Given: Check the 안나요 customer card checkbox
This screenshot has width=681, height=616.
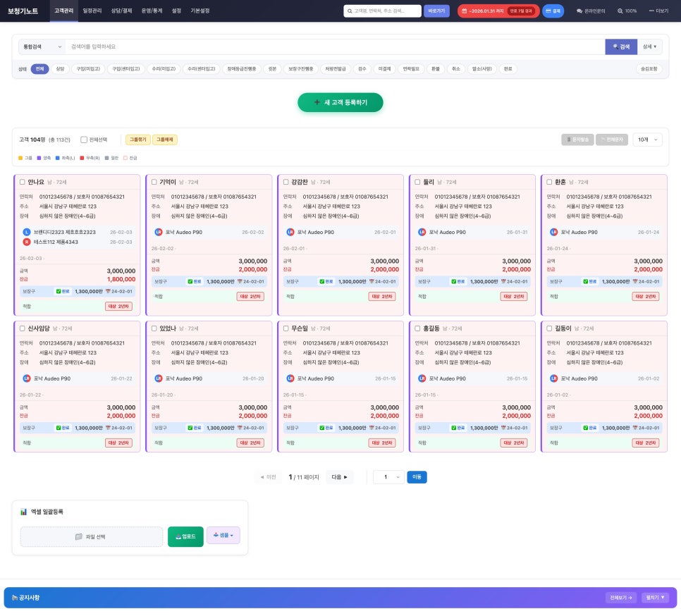Looking at the screenshot, I should coord(22,182).
